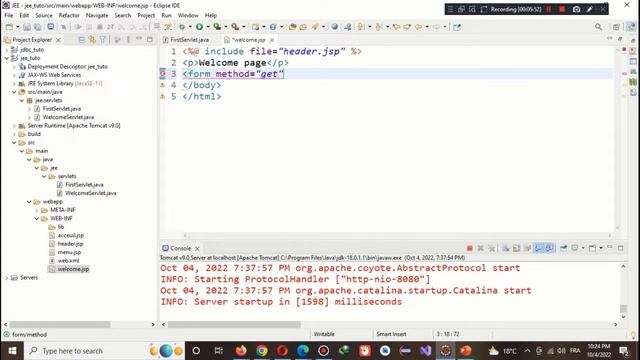640x360 pixels.
Task: Click the Pin Console icon
Action: [564, 248]
